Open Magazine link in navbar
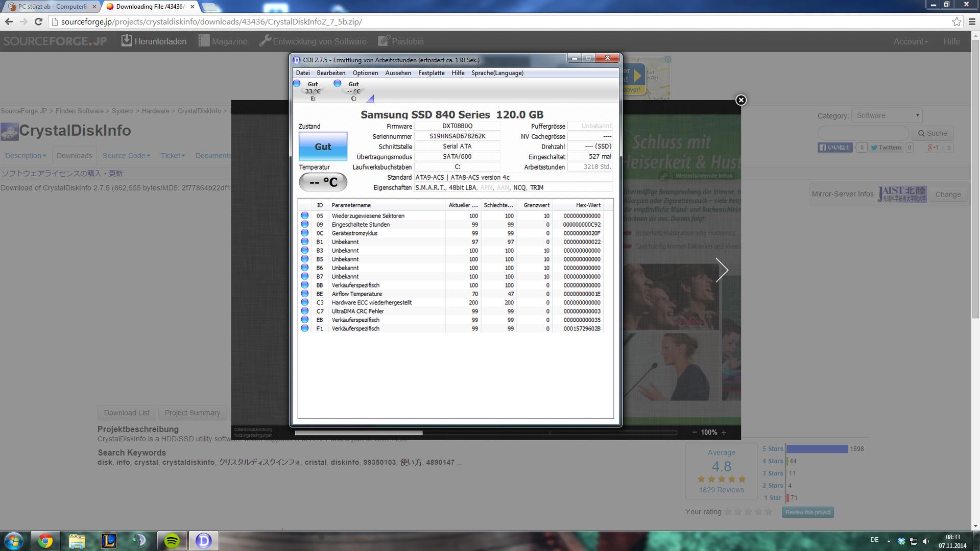The height and width of the screenshot is (551, 980). [x=223, y=41]
